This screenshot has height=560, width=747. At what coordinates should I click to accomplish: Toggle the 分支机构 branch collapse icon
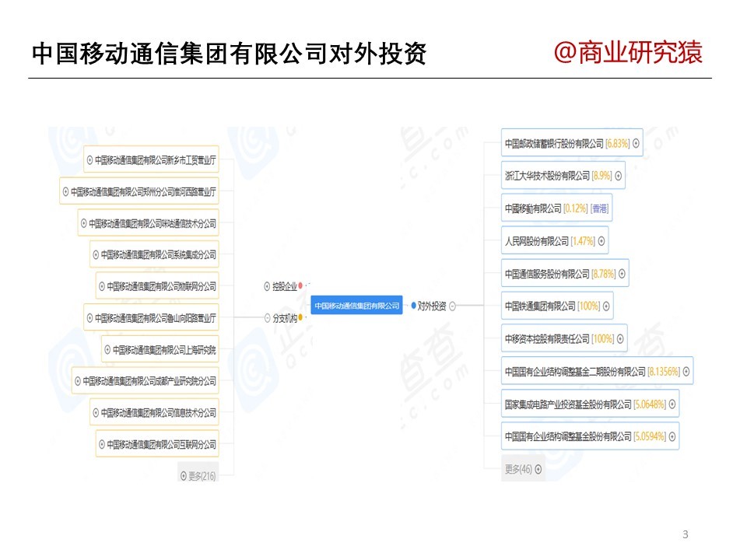coord(266,317)
